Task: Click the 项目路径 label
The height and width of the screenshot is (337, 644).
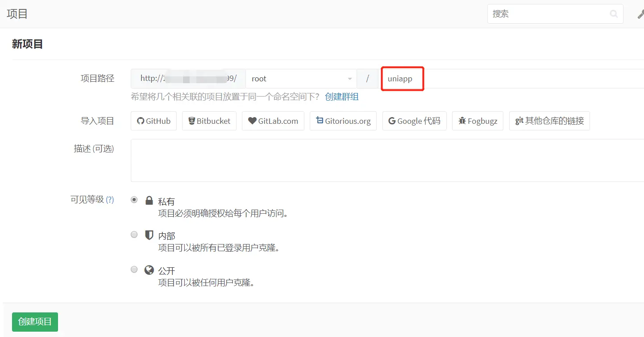Action: coord(97,78)
